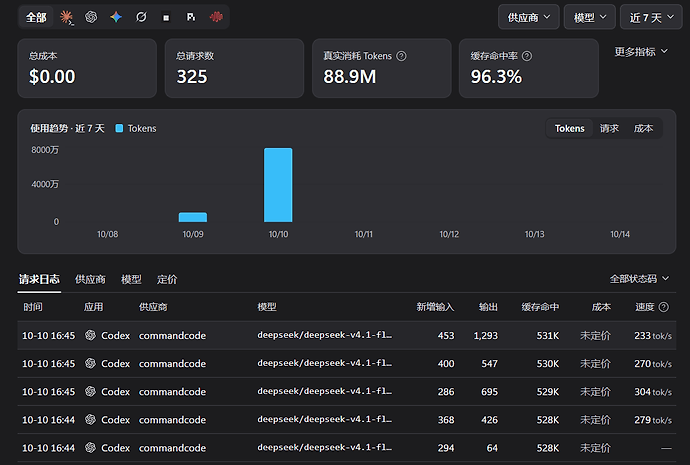Click 304 tok/s speed cell
Screen dimensions: 690x465
[653, 392]
